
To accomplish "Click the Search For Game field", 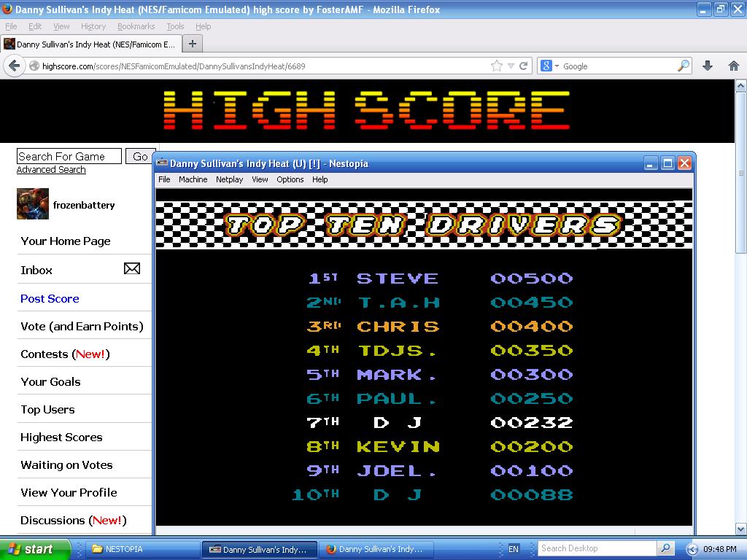I will [69, 156].
